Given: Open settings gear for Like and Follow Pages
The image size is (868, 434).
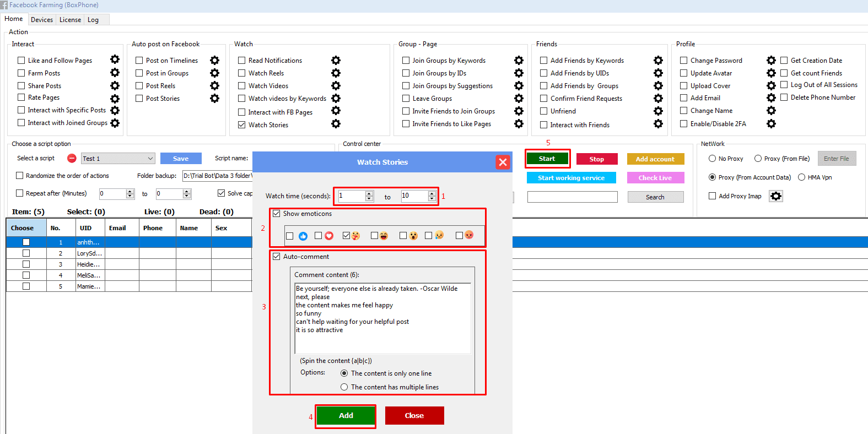Looking at the screenshot, I should (x=115, y=59).
